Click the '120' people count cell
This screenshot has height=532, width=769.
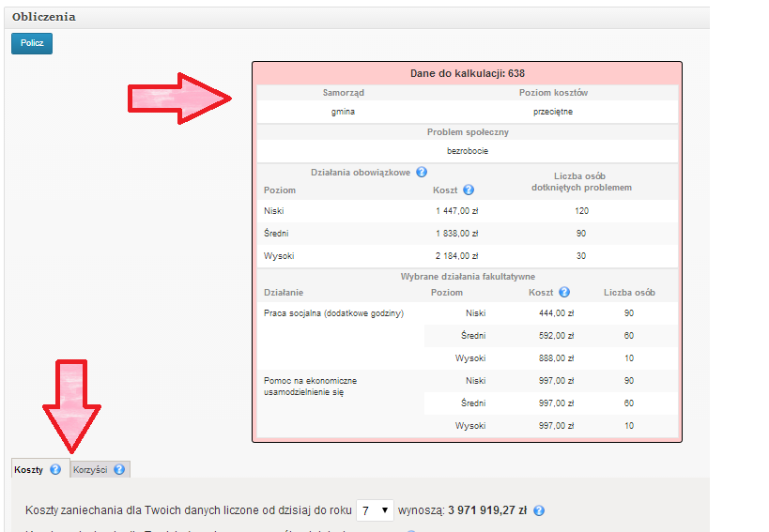(581, 211)
